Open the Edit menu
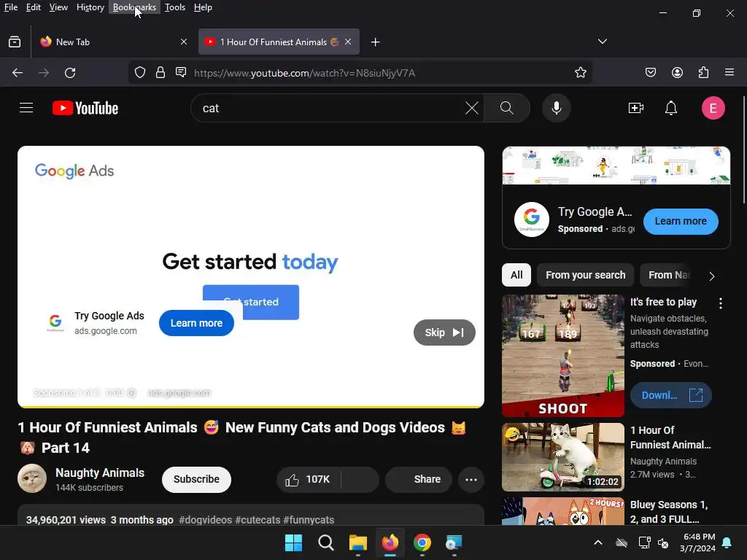The width and height of the screenshot is (747, 560). [x=34, y=7]
